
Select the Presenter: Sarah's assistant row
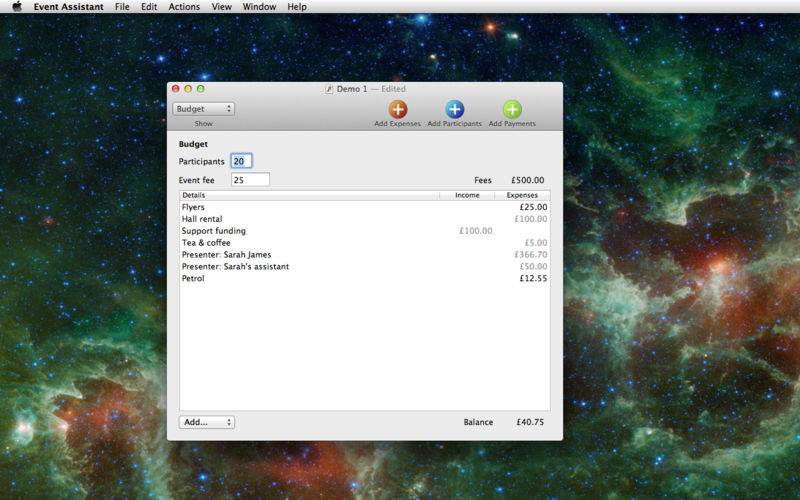pos(365,266)
